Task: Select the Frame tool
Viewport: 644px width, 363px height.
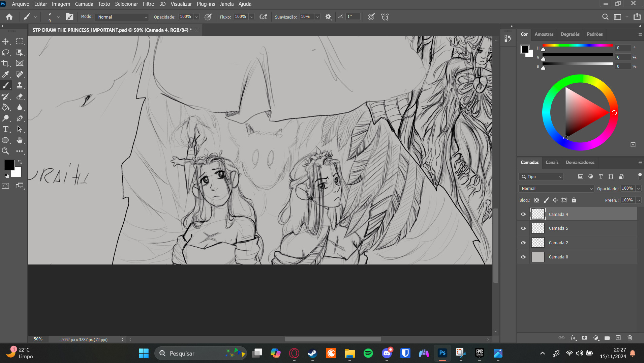Action: pos(20,63)
